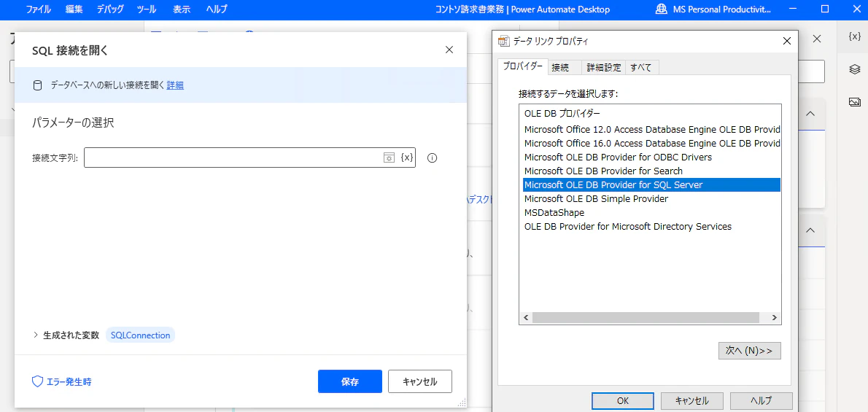Click provider list scrollbar right arrow

point(775,318)
